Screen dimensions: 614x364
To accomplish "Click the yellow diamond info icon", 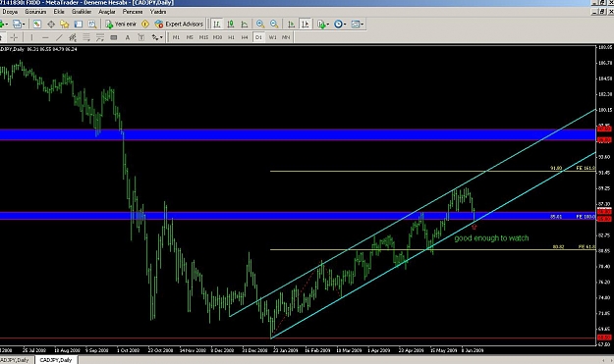I will (x=145, y=25).
